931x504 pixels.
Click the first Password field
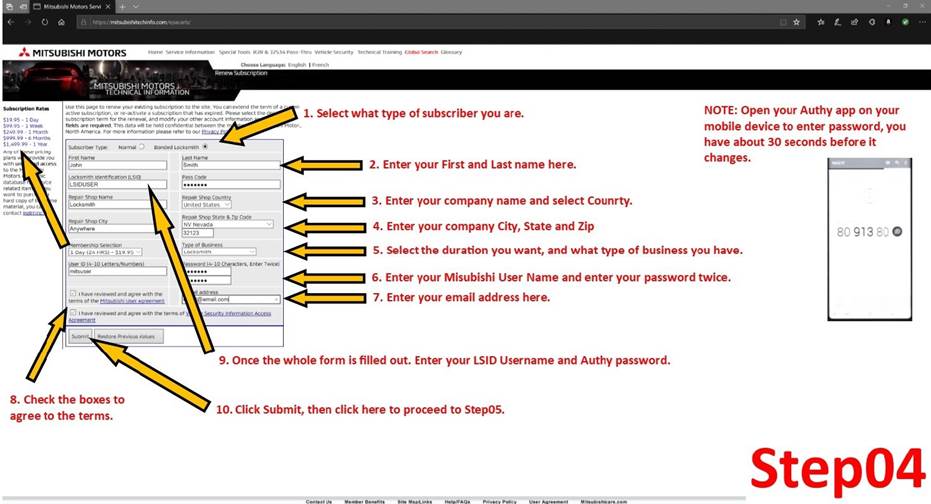tap(205, 271)
